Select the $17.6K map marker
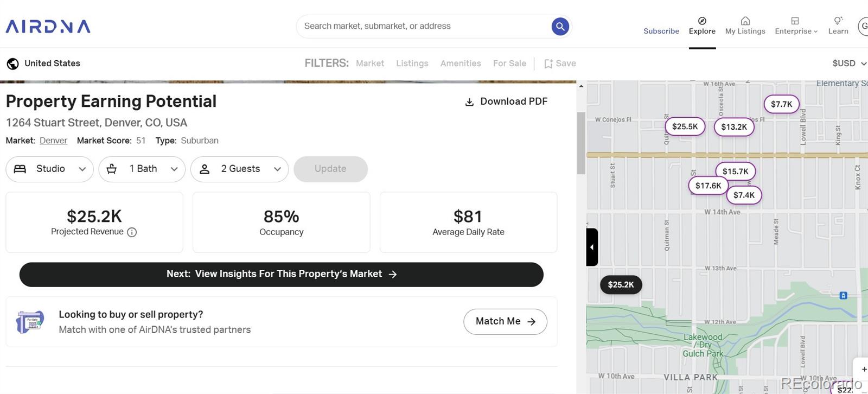The height and width of the screenshot is (394, 868). point(708,186)
